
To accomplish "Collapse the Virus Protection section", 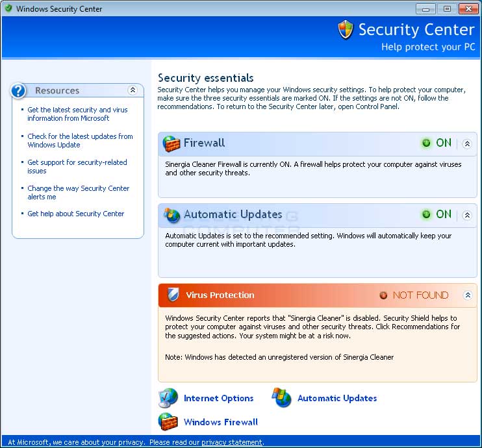I will [x=468, y=295].
